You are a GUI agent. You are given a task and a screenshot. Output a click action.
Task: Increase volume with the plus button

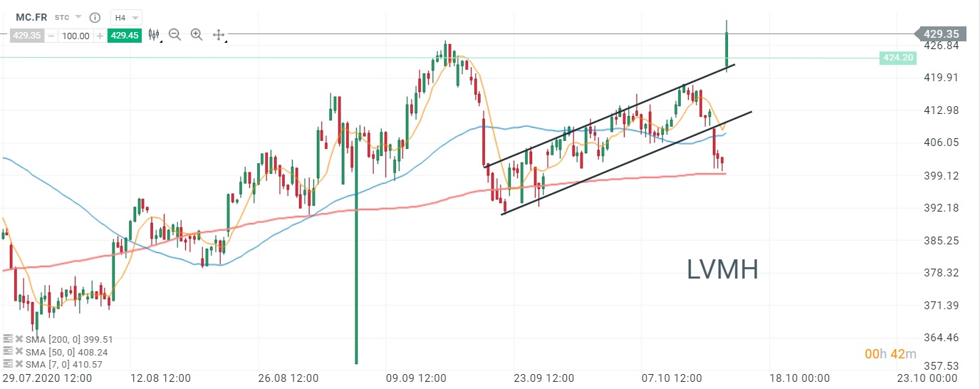point(100,36)
